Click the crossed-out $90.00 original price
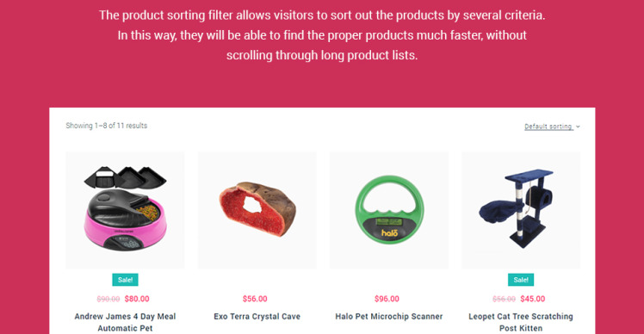This screenshot has height=334, width=644. point(108,299)
